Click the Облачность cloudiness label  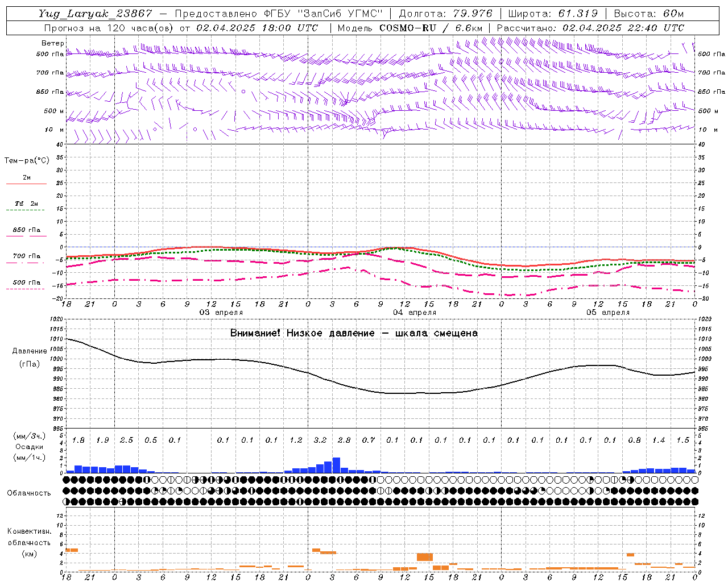tap(29, 493)
